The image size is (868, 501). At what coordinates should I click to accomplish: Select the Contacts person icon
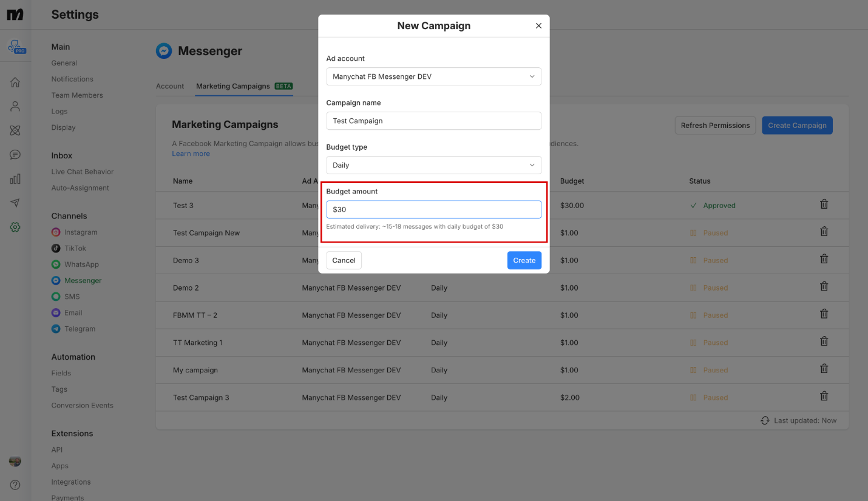[15, 106]
